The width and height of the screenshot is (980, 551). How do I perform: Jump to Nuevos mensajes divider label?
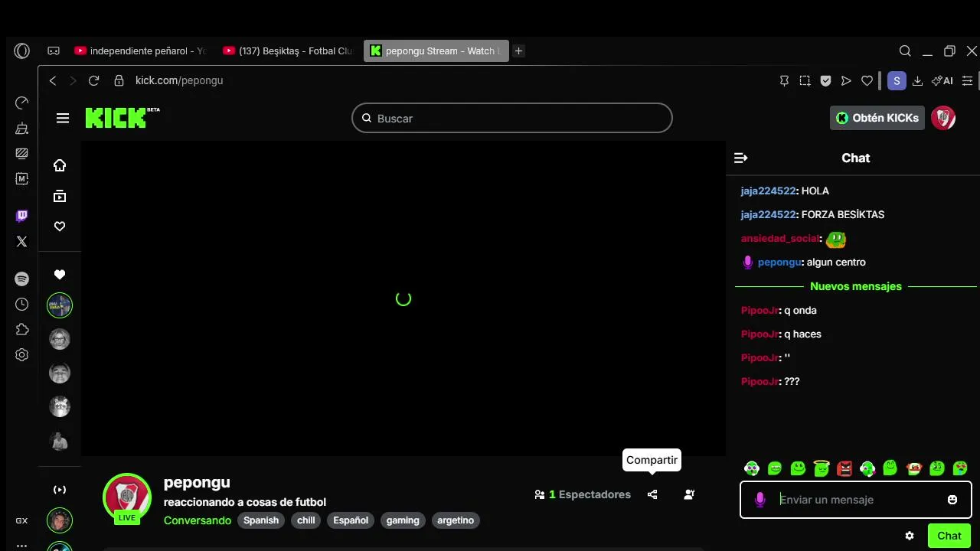coord(856,286)
